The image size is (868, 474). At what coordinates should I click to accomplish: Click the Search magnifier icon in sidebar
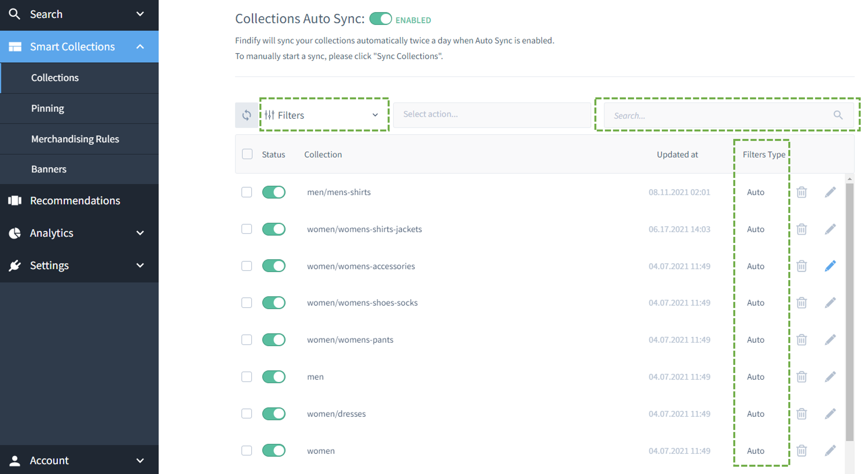point(14,14)
